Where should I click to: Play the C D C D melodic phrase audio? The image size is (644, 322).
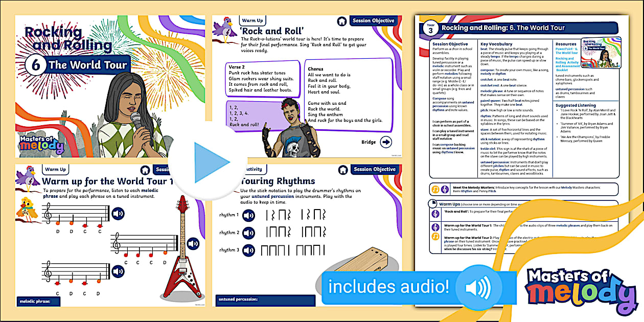coord(118,271)
